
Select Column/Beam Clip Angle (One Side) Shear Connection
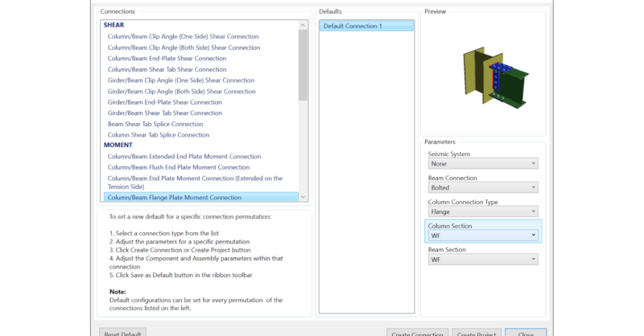pyautogui.click(x=182, y=36)
